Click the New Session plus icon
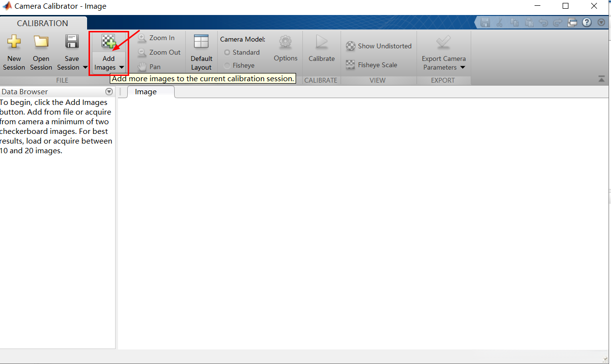 14,42
